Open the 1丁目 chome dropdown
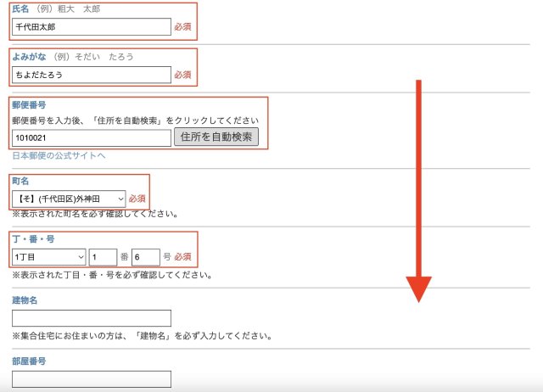This screenshot has height=392, width=543. 49,257
